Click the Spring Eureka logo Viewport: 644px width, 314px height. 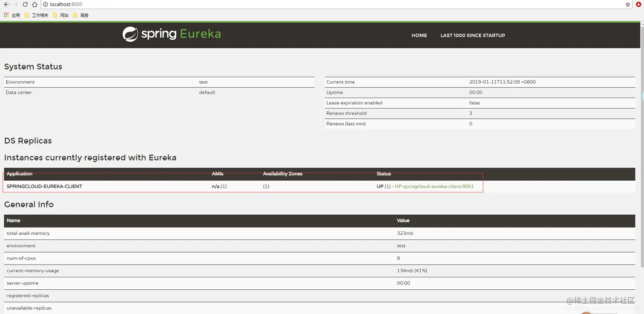pos(172,34)
